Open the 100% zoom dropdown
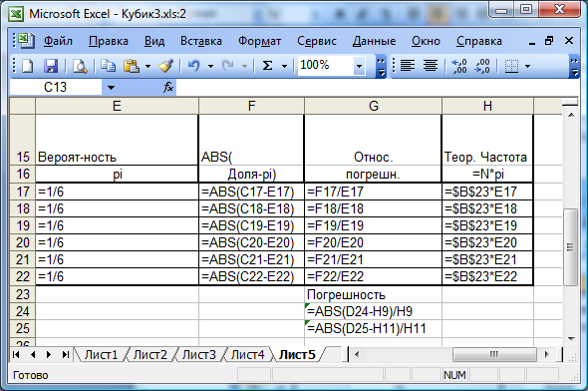 pos(359,67)
